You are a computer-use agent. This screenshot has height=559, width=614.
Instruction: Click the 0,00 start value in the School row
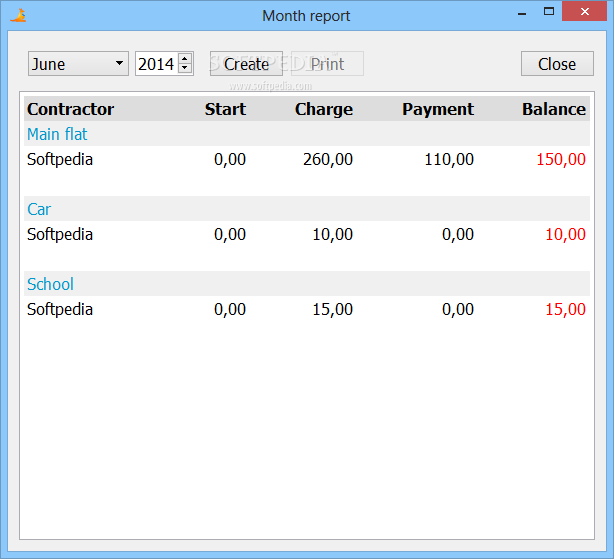coord(230,310)
